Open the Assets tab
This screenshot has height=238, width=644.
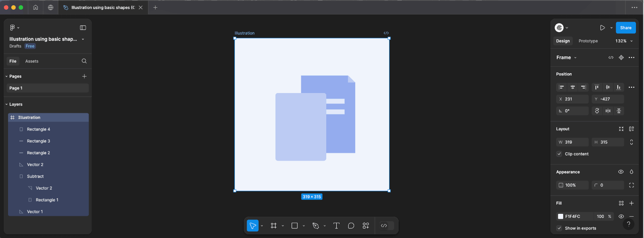32,61
